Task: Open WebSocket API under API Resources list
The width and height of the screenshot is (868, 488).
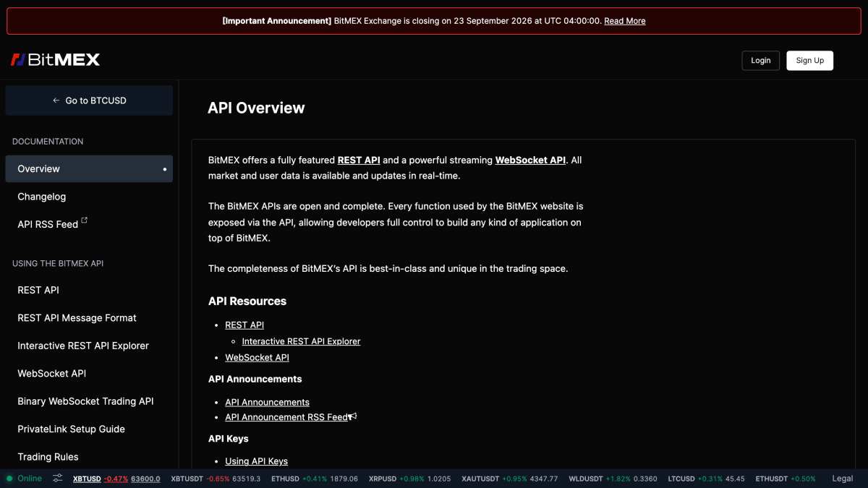Action: [257, 358]
